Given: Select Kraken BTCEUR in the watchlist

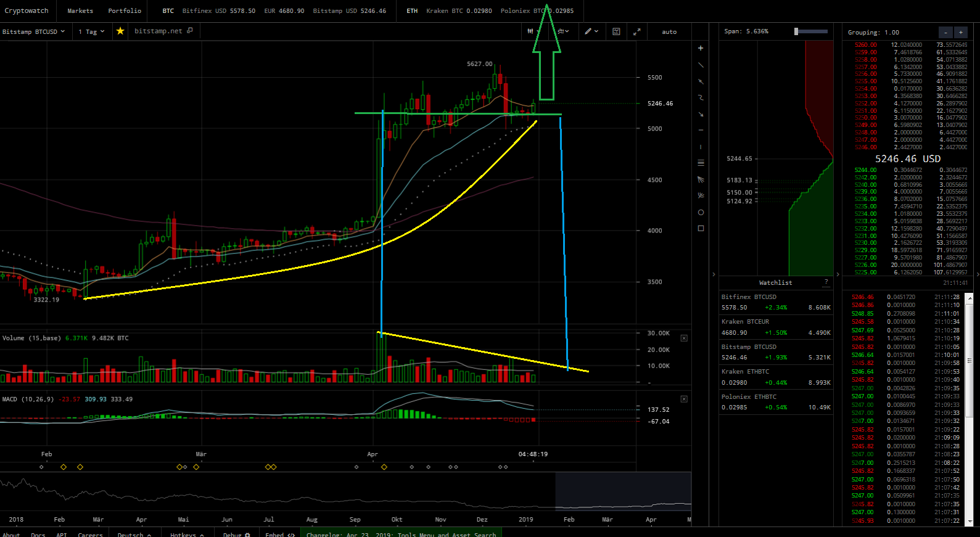Looking at the screenshot, I should point(776,327).
